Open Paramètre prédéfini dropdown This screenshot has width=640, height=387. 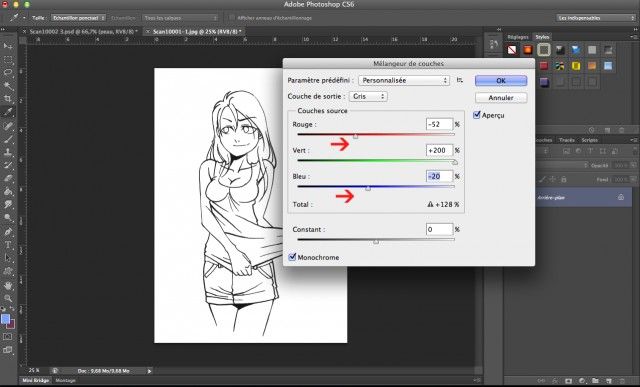pyautogui.click(x=404, y=80)
